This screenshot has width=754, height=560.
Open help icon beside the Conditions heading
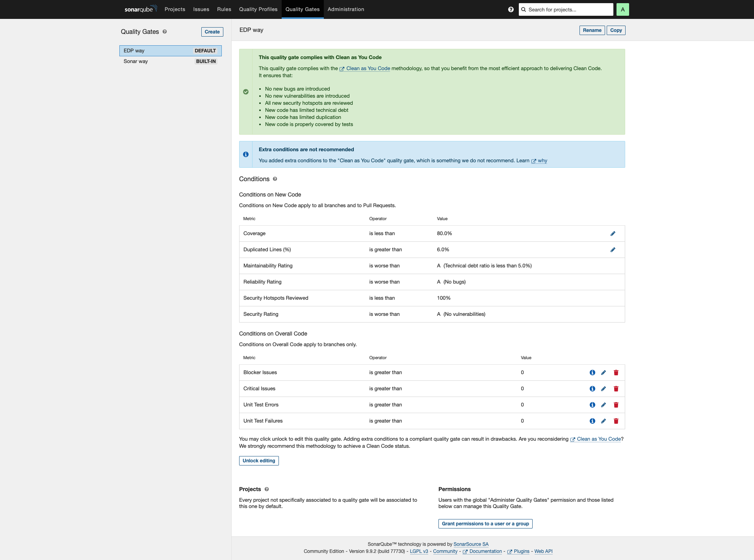(275, 179)
